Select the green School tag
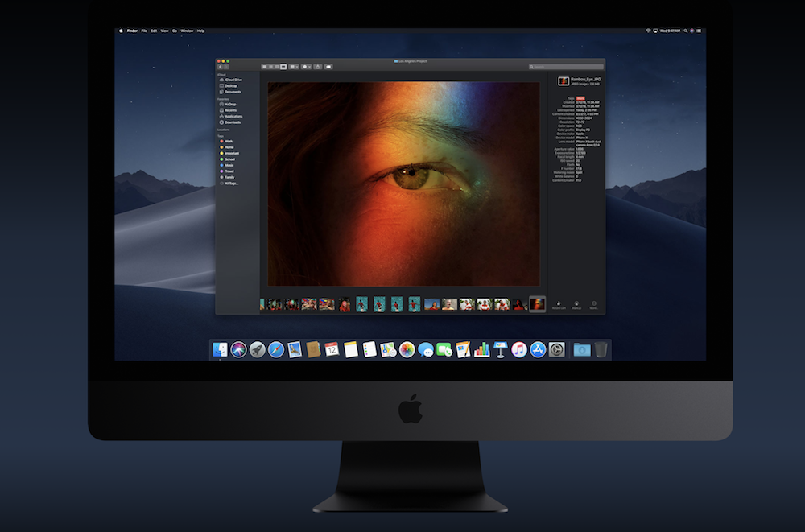The height and width of the screenshot is (532, 805). pos(228,159)
